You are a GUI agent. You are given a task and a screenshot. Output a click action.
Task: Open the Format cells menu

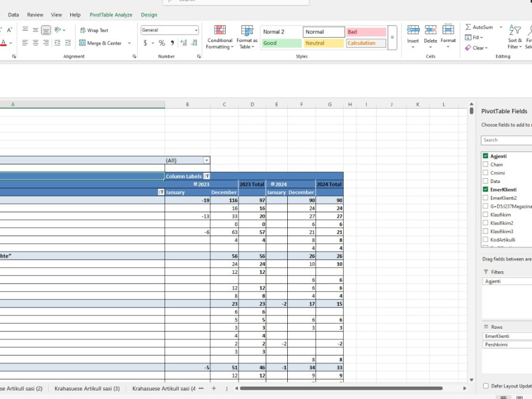[x=448, y=36]
